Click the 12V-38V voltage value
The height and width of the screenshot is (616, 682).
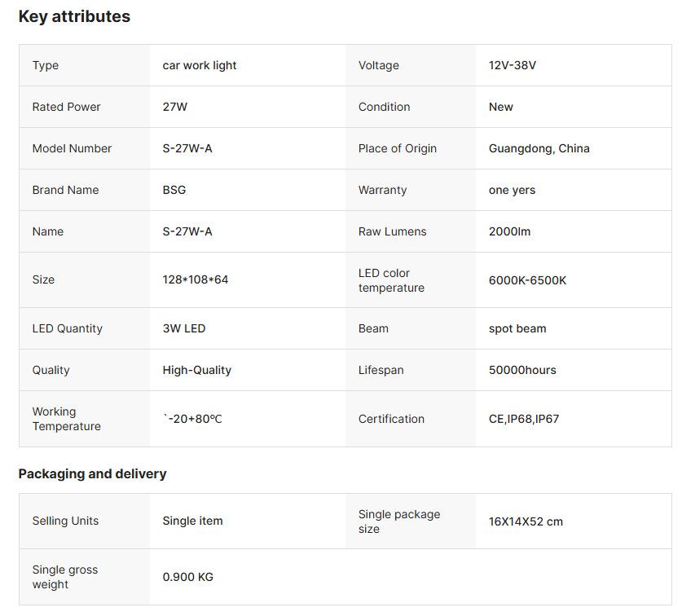pos(513,65)
